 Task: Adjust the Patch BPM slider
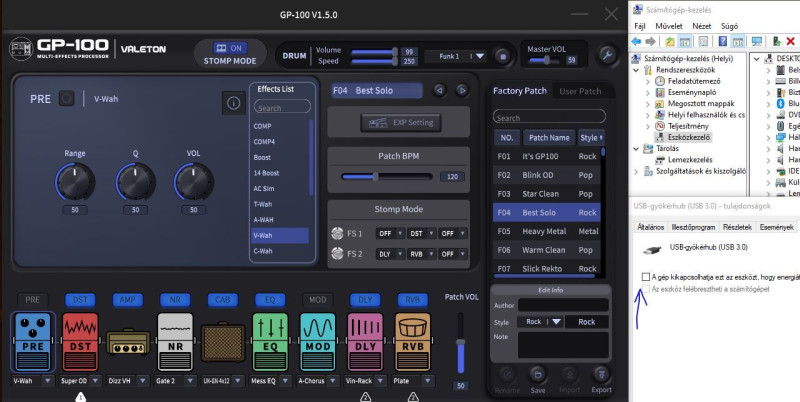(387, 177)
